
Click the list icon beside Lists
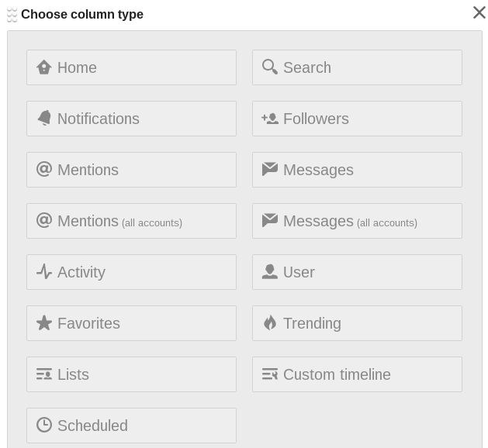coord(44,374)
